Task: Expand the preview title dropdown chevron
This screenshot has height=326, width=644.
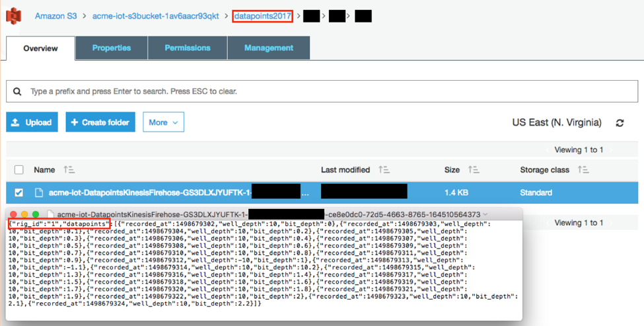Action: pyautogui.click(x=485, y=214)
